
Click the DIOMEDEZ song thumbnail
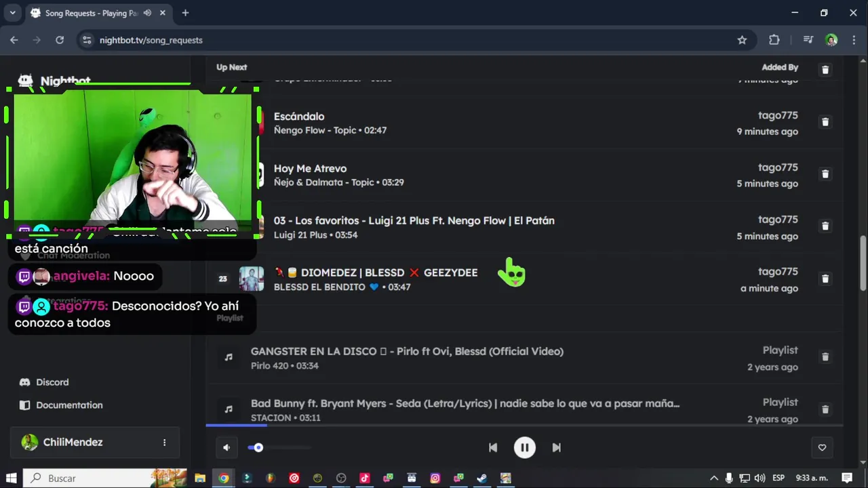[x=252, y=279]
